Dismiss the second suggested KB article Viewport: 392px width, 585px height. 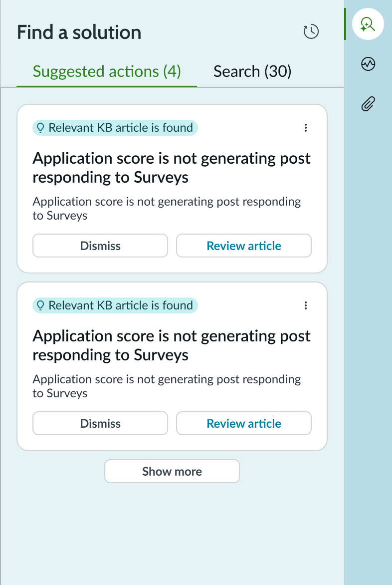[100, 423]
